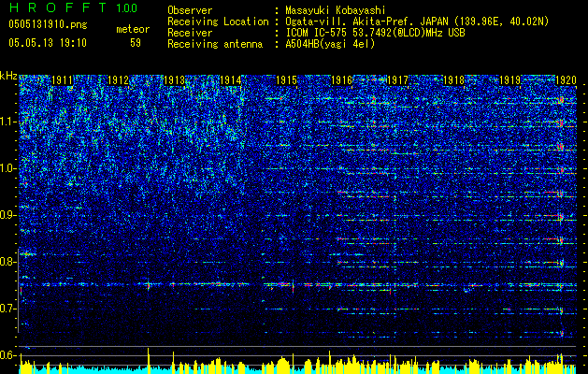Click the 1920 time marker
This screenshot has height=374, width=588.
[566, 80]
